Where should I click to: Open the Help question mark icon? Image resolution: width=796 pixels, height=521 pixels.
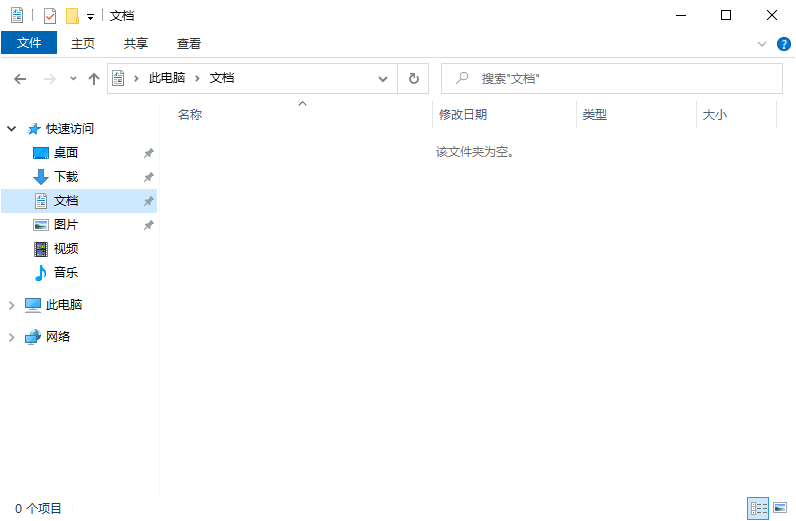tap(784, 44)
